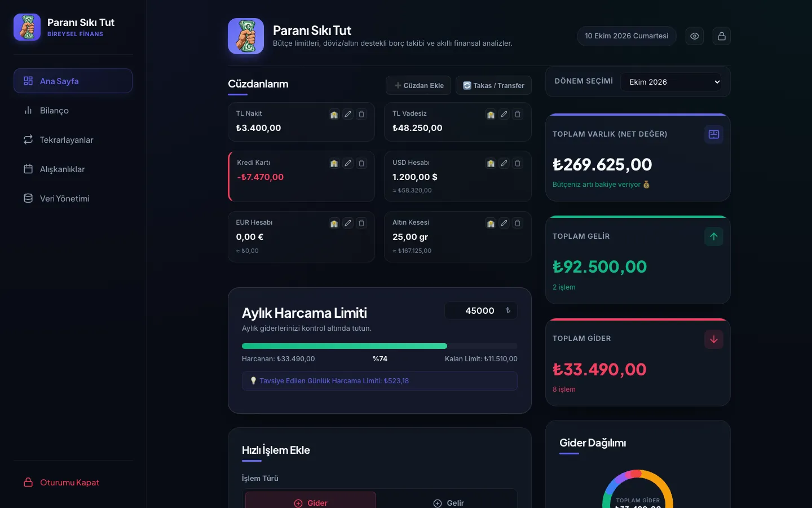The width and height of the screenshot is (812, 508).
Task: Open the Dönem Seçimi dropdown showing Ekim 2026
Action: tap(671, 82)
